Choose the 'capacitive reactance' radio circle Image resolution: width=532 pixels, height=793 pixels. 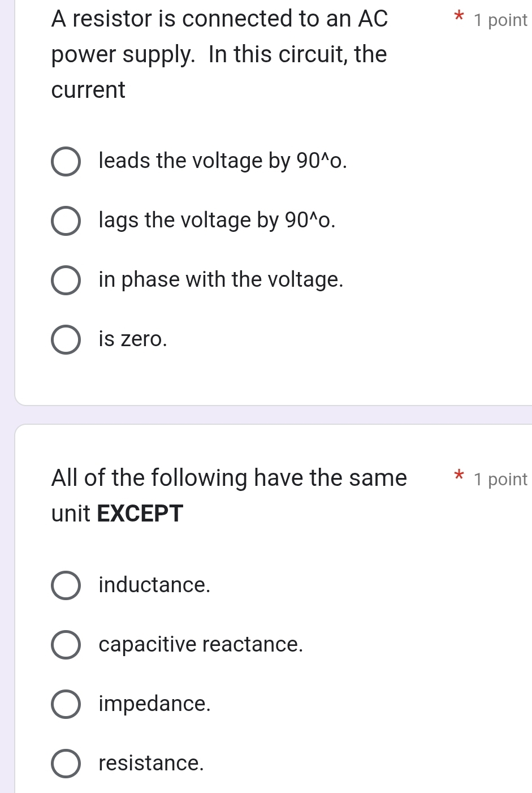66,645
